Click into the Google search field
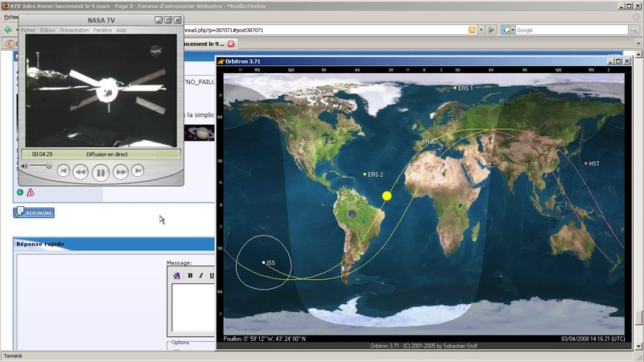 point(572,30)
